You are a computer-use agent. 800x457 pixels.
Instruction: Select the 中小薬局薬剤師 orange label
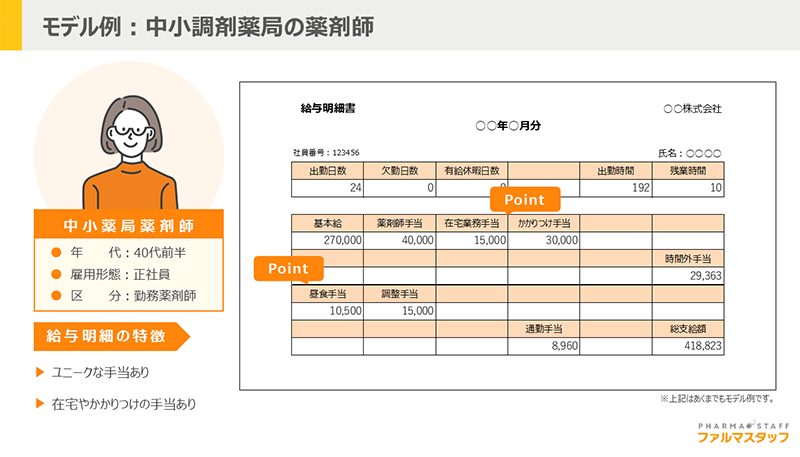pyautogui.click(x=128, y=225)
